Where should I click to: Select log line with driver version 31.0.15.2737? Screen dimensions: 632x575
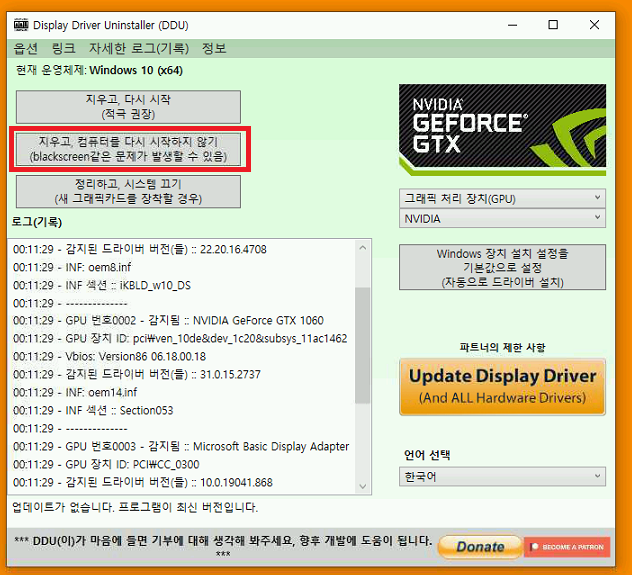(137, 374)
